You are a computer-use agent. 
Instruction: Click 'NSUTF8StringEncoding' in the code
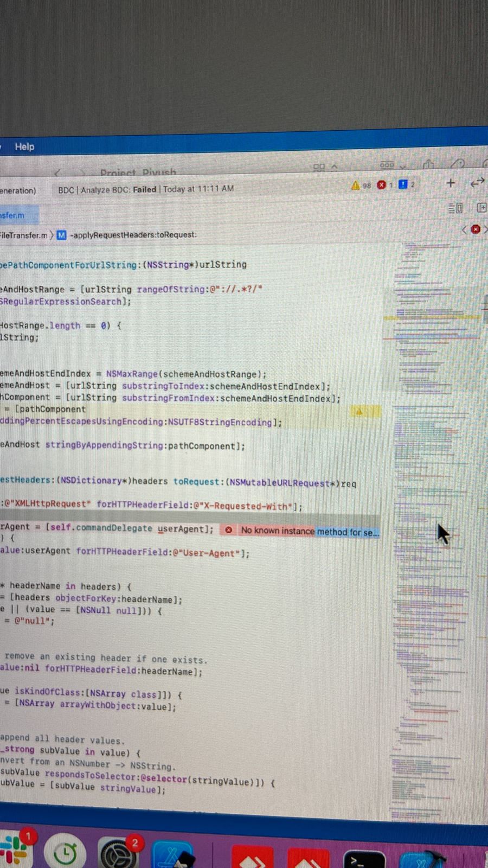tap(219, 422)
